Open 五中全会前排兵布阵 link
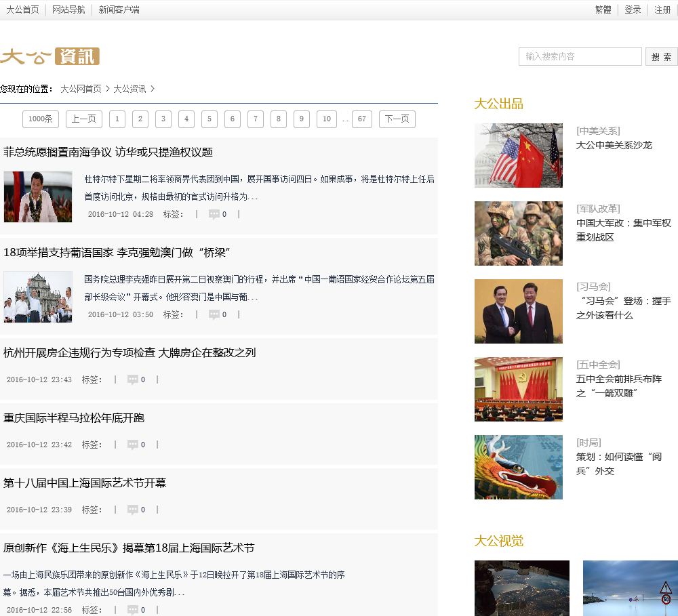Screen dimensions: 678x616 click(619, 386)
